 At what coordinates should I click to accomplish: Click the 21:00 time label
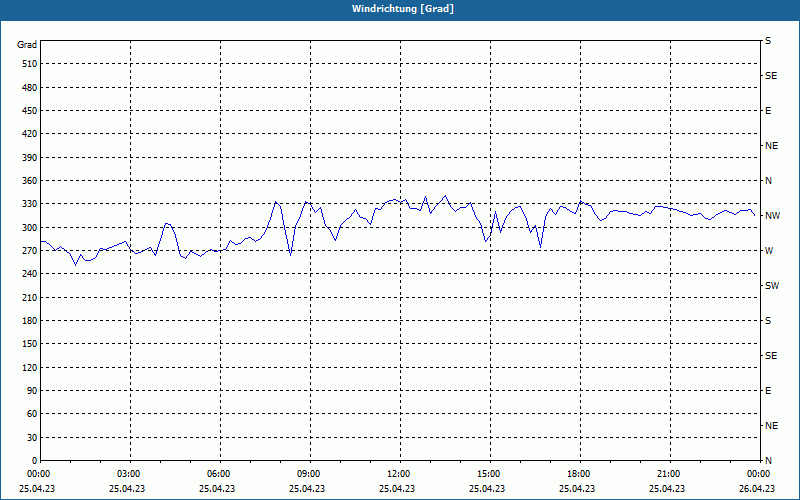pyautogui.click(x=668, y=474)
